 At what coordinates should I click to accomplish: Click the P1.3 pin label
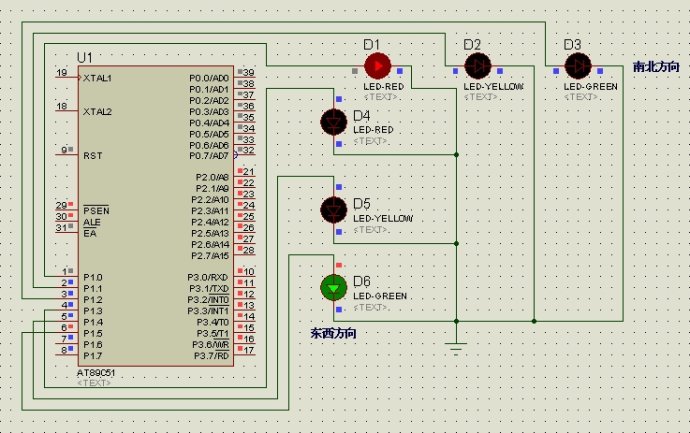coord(93,311)
